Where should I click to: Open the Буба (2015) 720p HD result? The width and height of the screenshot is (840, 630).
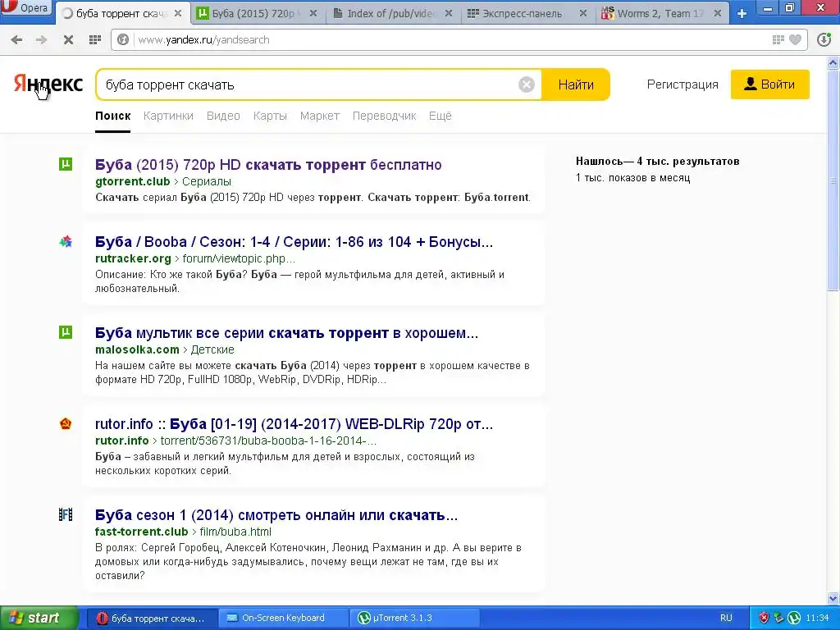pos(268,164)
